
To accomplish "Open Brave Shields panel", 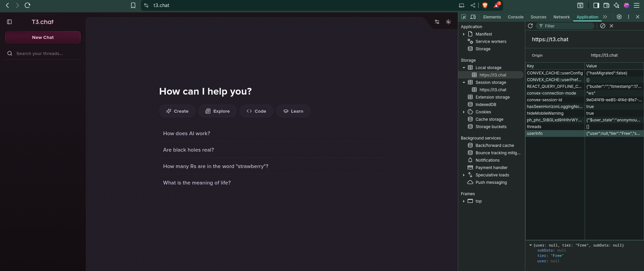I will [x=485, y=5].
